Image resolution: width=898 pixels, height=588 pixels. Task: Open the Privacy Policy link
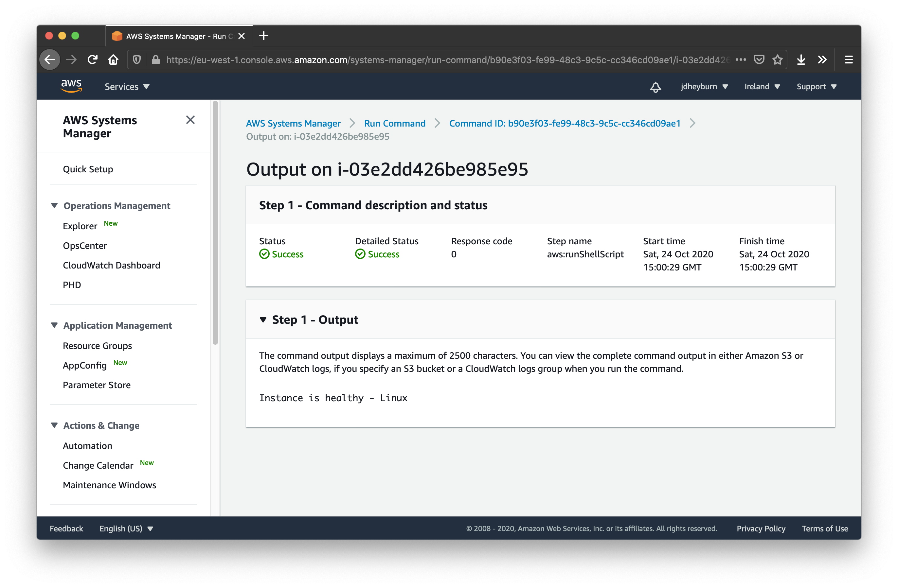pos(761,528)
